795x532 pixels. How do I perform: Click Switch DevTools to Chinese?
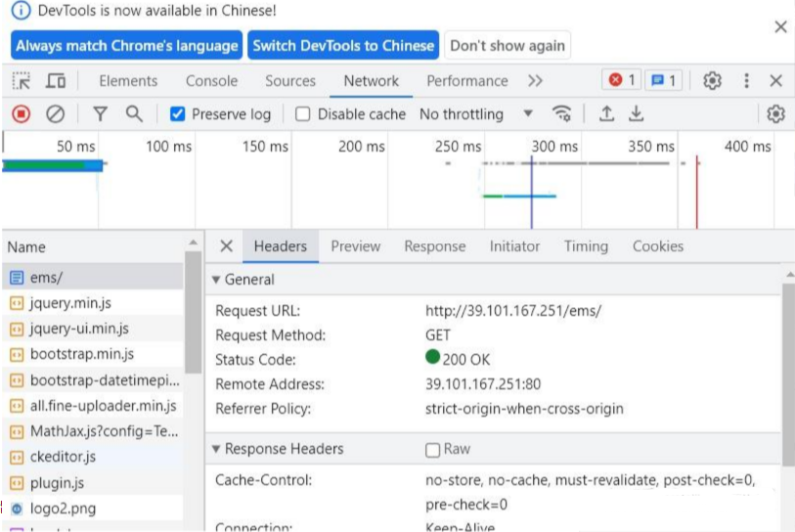click(x=343, y=45)
